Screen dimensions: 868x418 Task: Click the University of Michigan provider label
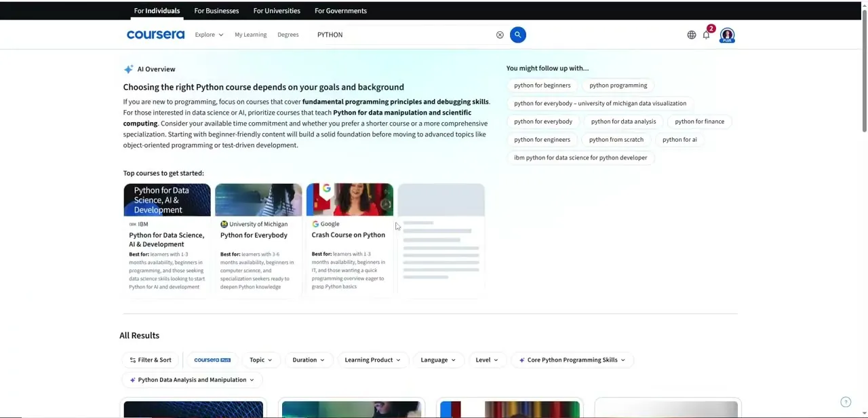click(x=254, y=224)
